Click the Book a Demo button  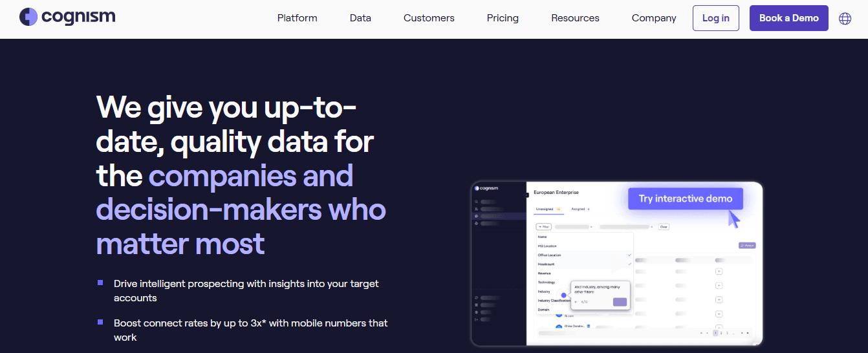pyautogui.click(x=788, y=18)
